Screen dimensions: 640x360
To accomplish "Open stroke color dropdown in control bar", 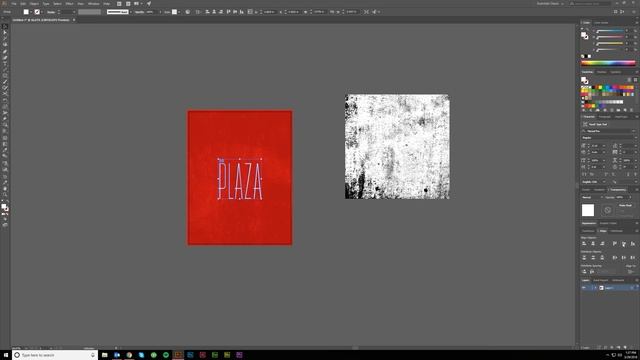I will pos(42,12).
